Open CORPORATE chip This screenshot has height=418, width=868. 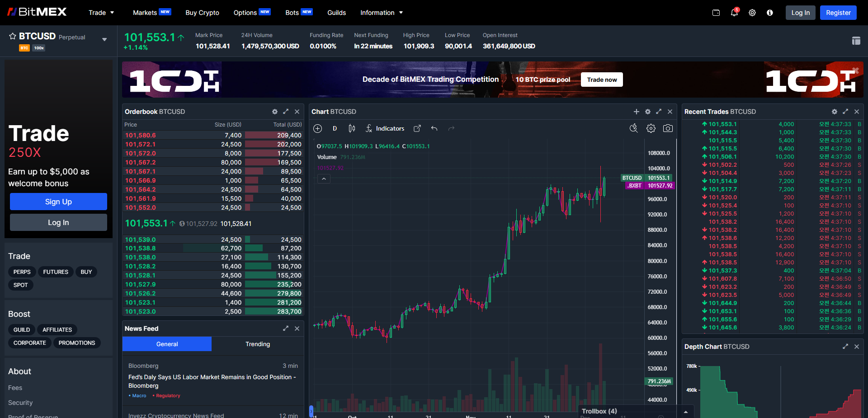pyautogui.click(x=29, y=343)
